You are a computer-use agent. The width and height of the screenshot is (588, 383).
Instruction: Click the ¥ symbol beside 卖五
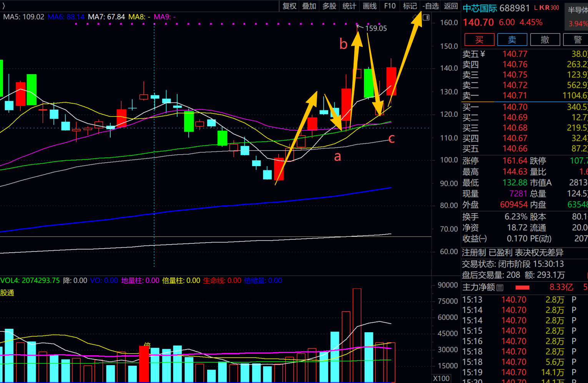[483, 54]
